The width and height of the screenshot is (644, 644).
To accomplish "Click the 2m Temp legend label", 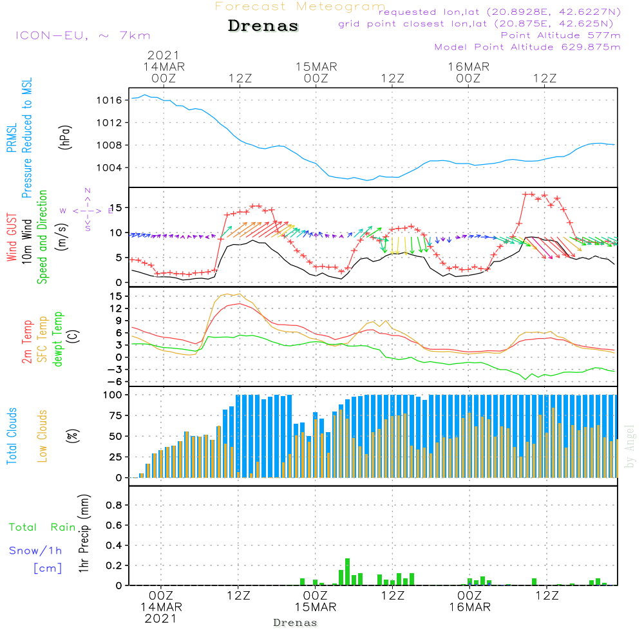I will [x=28, y=341].
